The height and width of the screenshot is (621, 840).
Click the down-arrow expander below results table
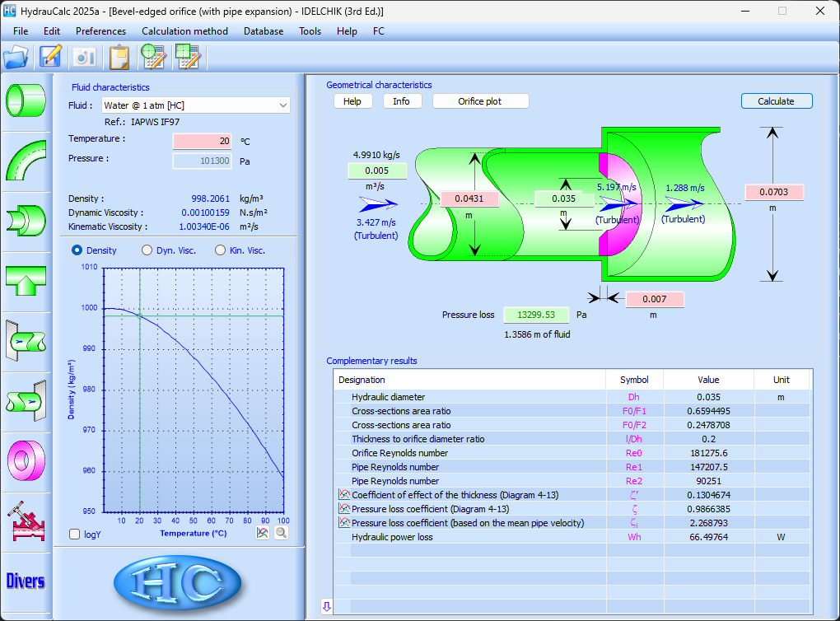(326, 606)
